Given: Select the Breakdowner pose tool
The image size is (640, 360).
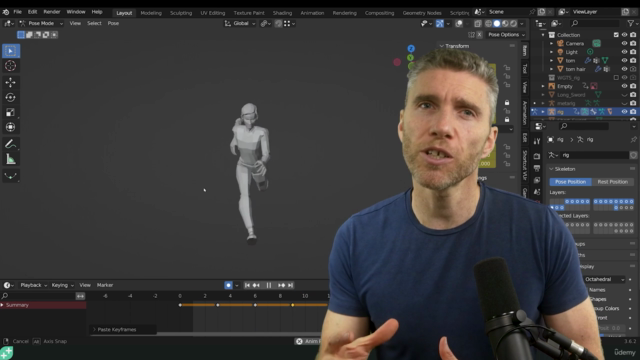Looking at the screenshot, I should (11, 176).
